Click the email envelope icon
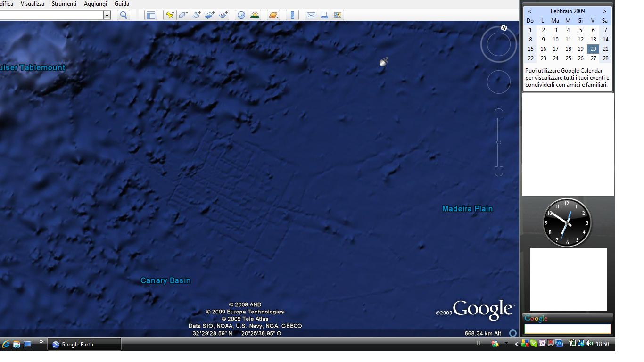Image resolution: width=644 pixels, height=362 pixels. tap(311, 15)
